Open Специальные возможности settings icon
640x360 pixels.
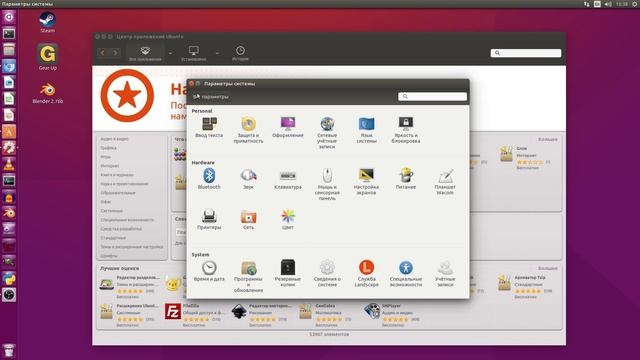tap(406, 268)
